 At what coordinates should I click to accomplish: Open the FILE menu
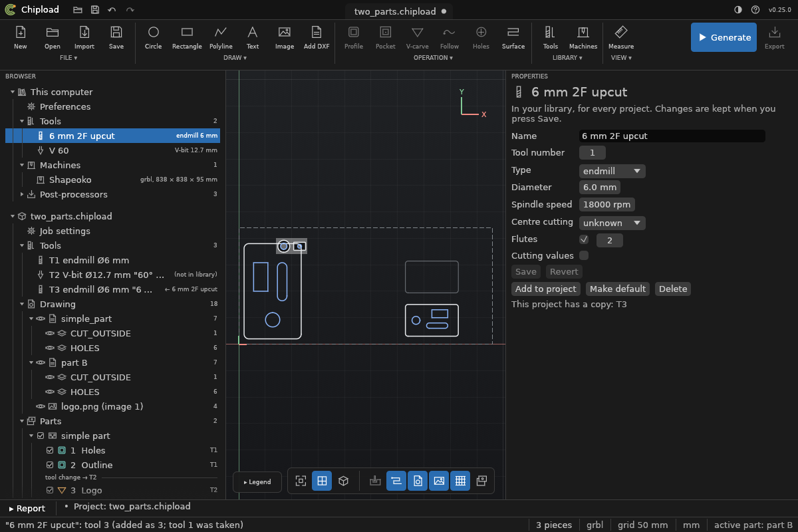point(68,58)
